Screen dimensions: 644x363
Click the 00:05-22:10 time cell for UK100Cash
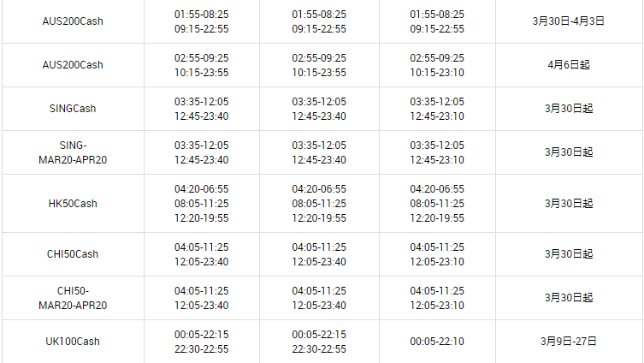[437, 342]
